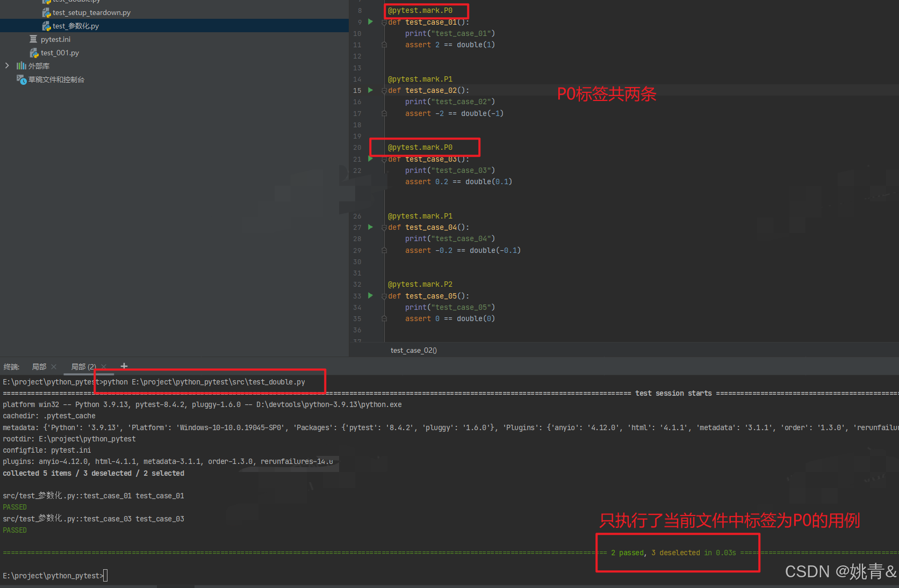Close the 局部 (2) terminal tab
Viewport: 899px width, 588px height.
(104, 367)
